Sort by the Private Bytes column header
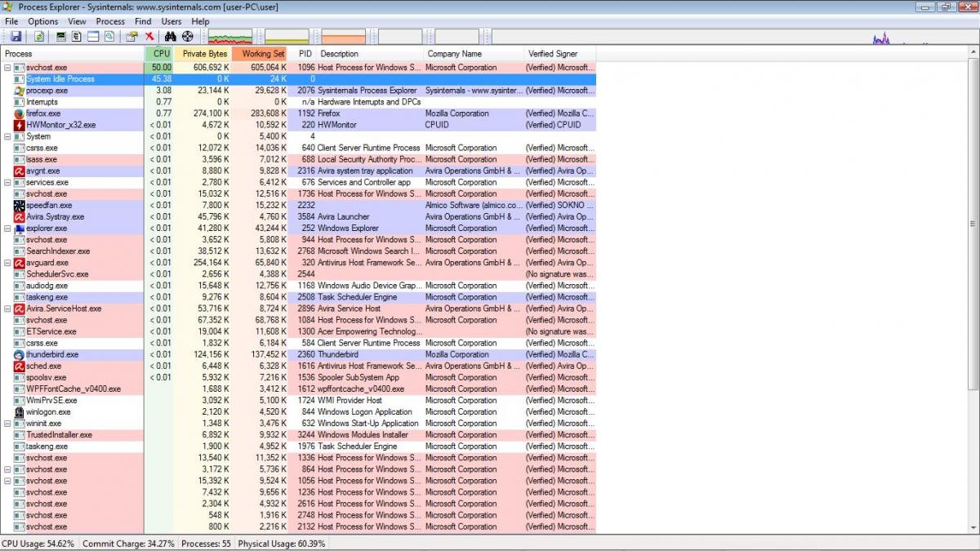980x551 pixels. point(203,54)
